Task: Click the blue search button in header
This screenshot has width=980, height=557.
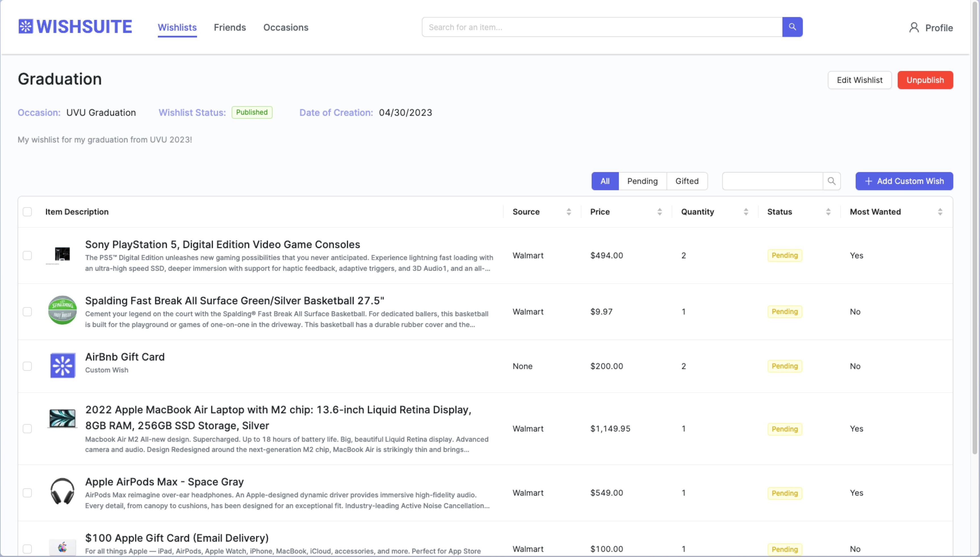Action: click(792, 27)
